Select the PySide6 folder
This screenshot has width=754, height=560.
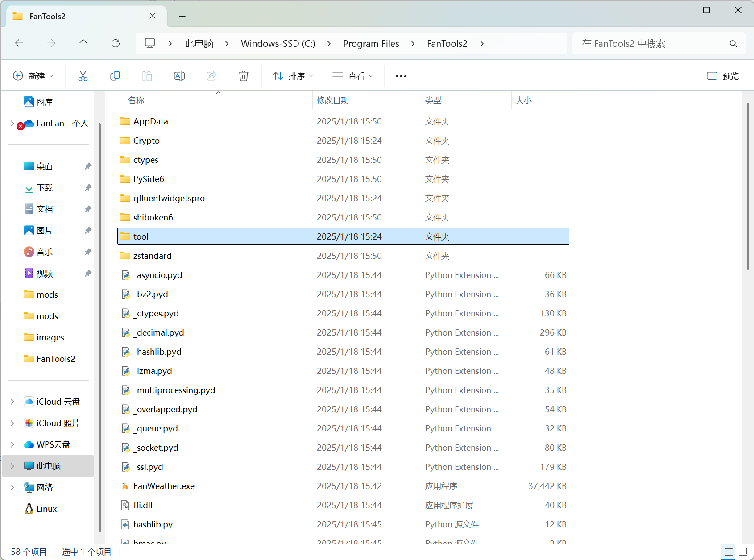tap(343, 179)
